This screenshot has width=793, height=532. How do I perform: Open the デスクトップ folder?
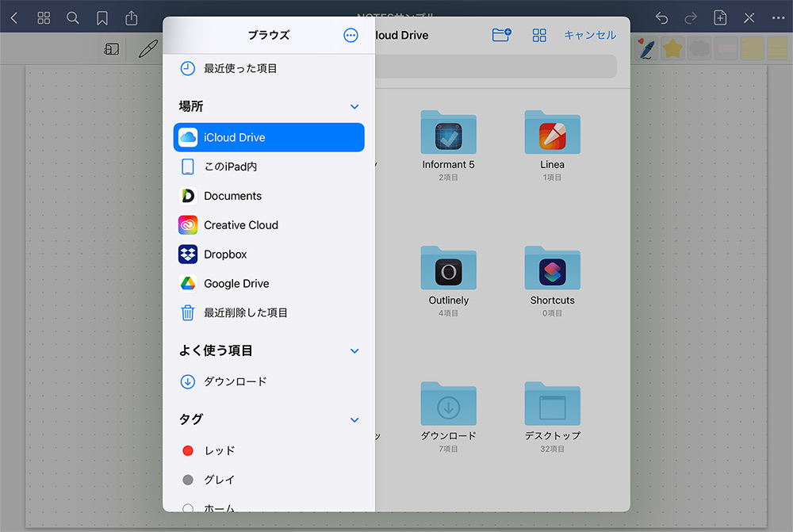(x=552, y=417)
